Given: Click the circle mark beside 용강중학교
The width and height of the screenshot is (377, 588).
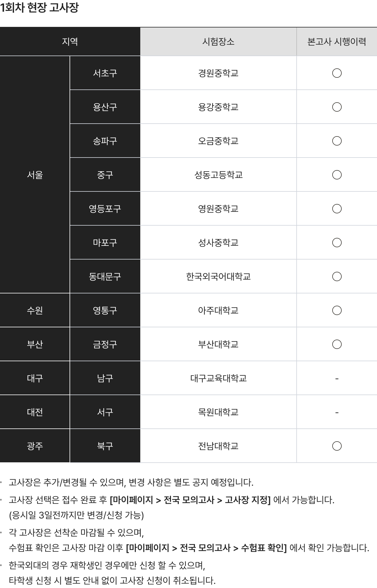Looking at the screenshot, I should point(337,107).
